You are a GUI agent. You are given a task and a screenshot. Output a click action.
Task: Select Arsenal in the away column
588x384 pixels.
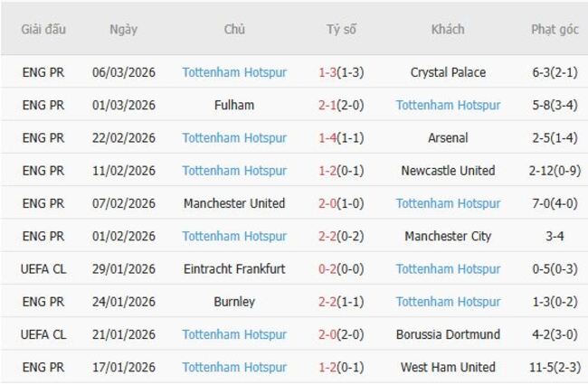click(448, 138)
